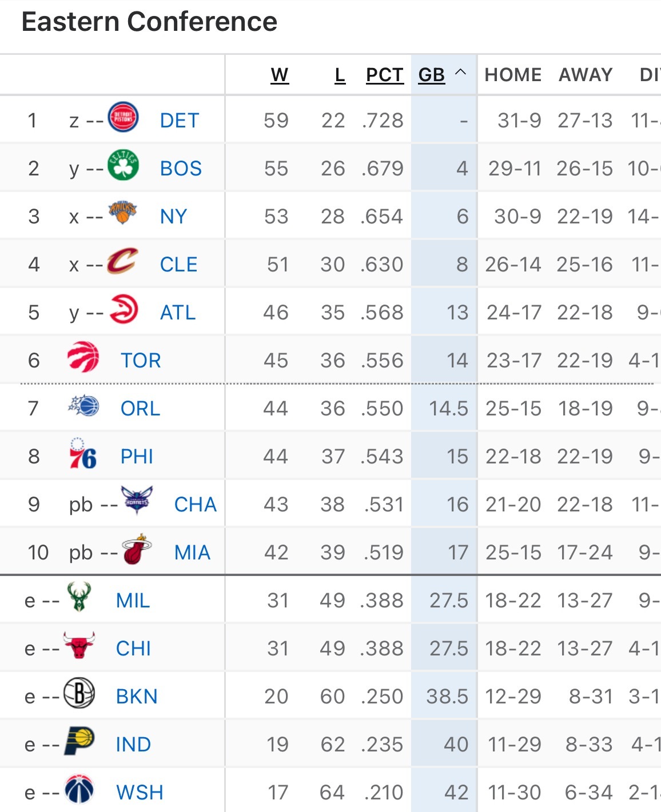
Task: Sort standings by L column
Action: tap(340, 75)
